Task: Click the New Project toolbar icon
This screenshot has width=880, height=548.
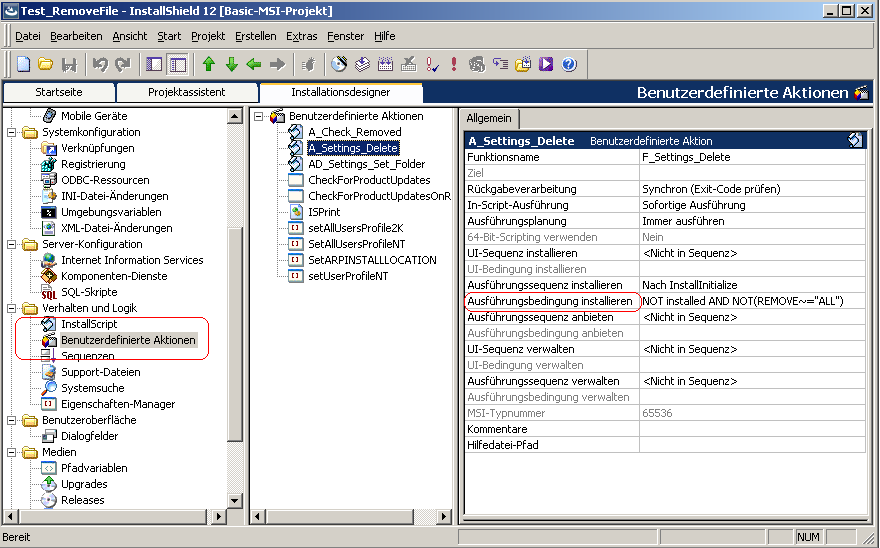Action: tap(24, 64)
